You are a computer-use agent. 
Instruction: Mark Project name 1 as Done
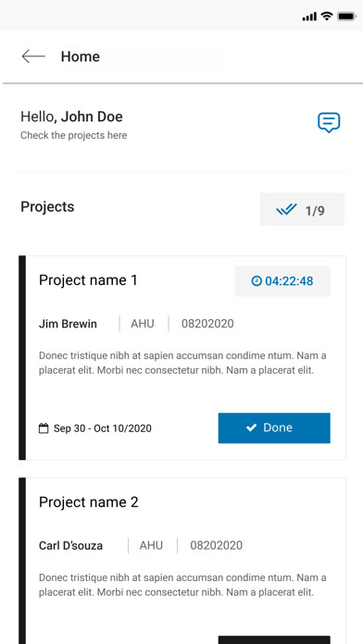coord(274,428)
